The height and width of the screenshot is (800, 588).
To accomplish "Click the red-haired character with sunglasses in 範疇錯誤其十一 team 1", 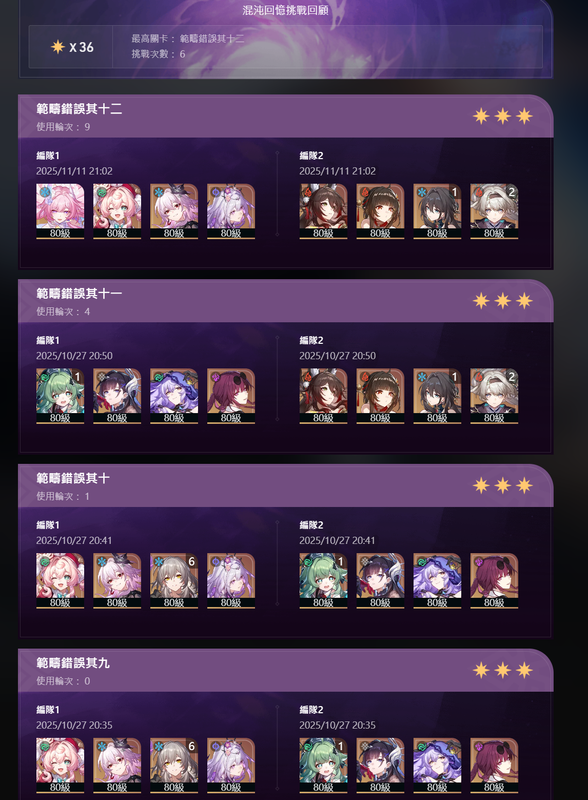I will [231, 396].
